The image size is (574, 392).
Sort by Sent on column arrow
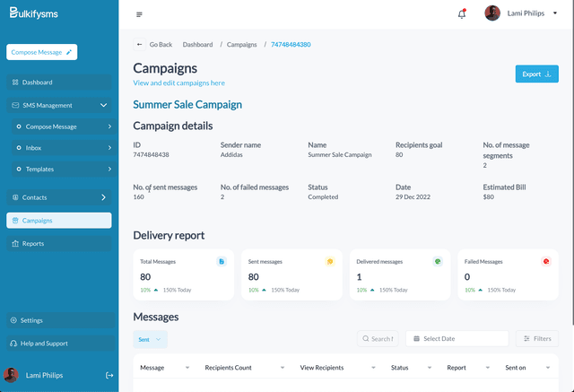[x=548, y=368]
